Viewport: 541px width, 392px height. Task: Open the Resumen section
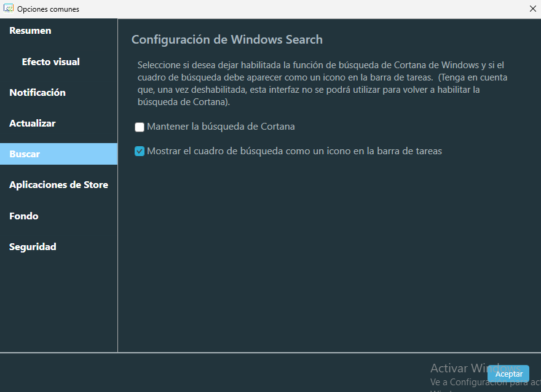(30, 31)
